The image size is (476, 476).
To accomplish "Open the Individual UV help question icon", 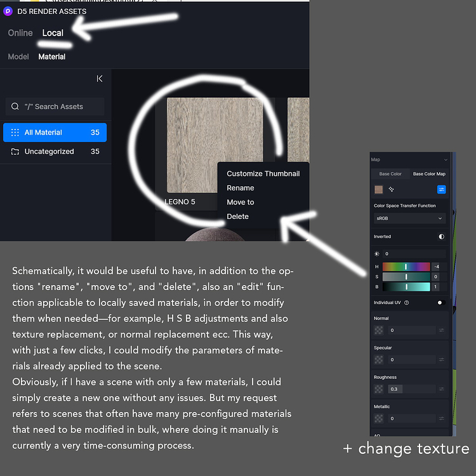I will click(x=406, y=303).
